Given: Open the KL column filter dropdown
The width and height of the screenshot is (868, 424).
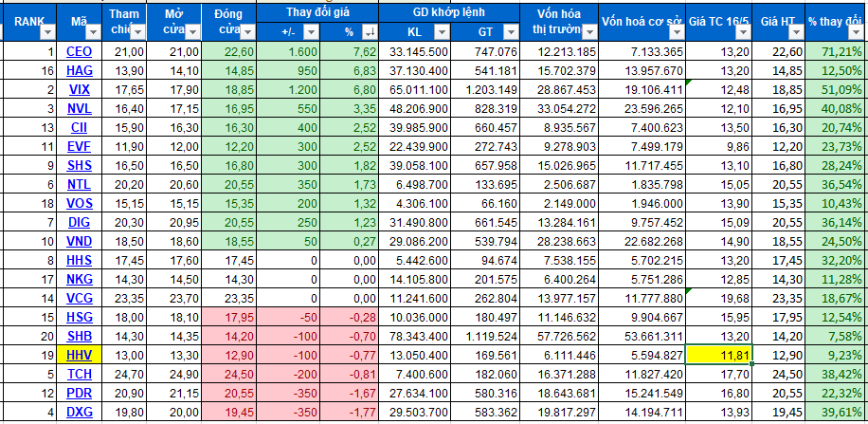Looking at the screenshot, I should click(x=442, y=32).
